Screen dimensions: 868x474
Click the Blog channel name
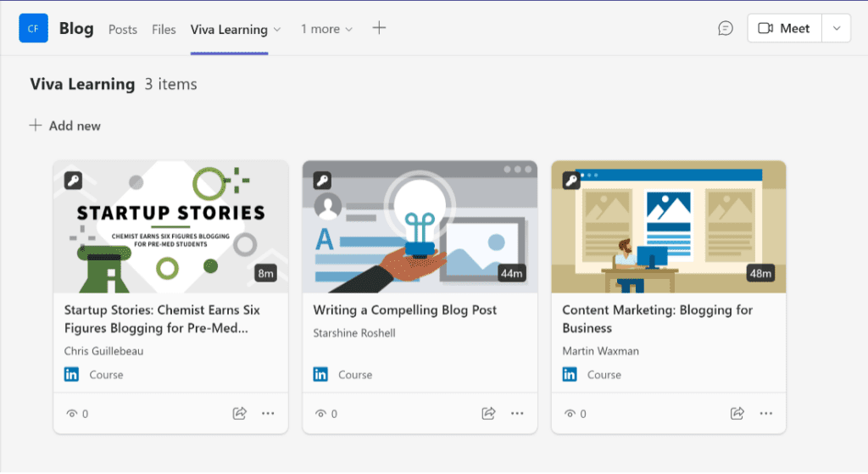click(76, 28)
